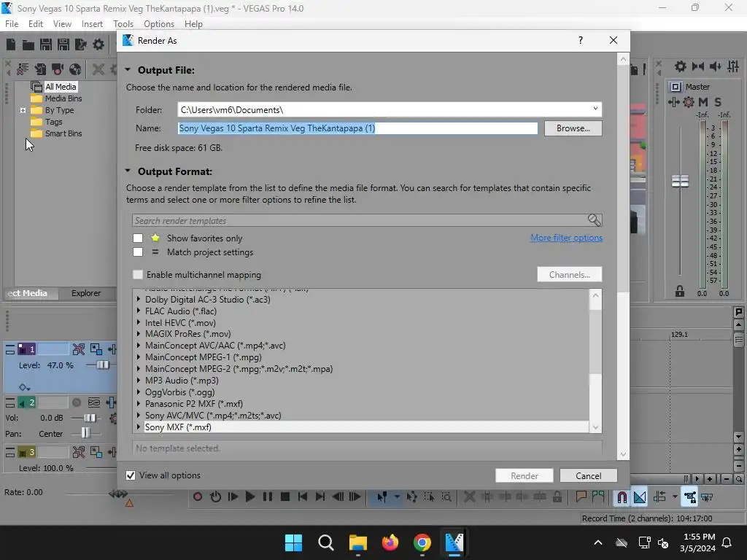This screenshot has width=747, height=560.
Task: Click the track 2 Pan slider handle
Action: pyautogui.click(x=85, y=433)
